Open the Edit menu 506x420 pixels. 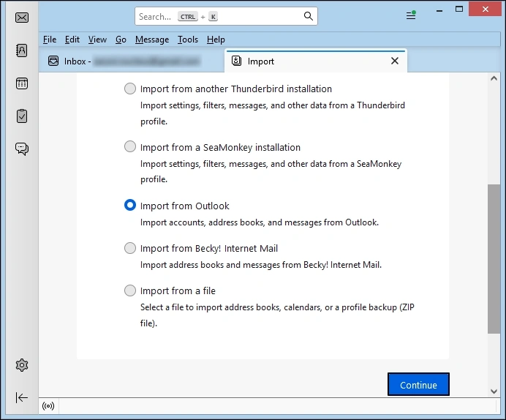coord(72,40)
